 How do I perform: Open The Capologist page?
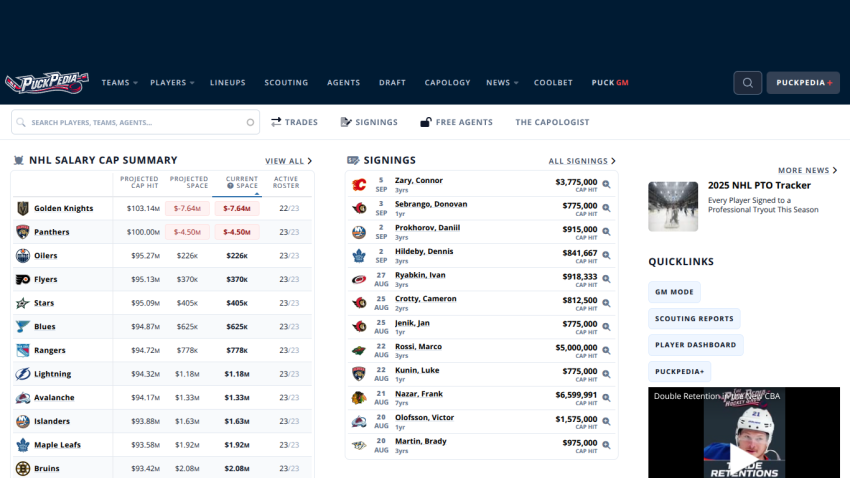(552, 122)
